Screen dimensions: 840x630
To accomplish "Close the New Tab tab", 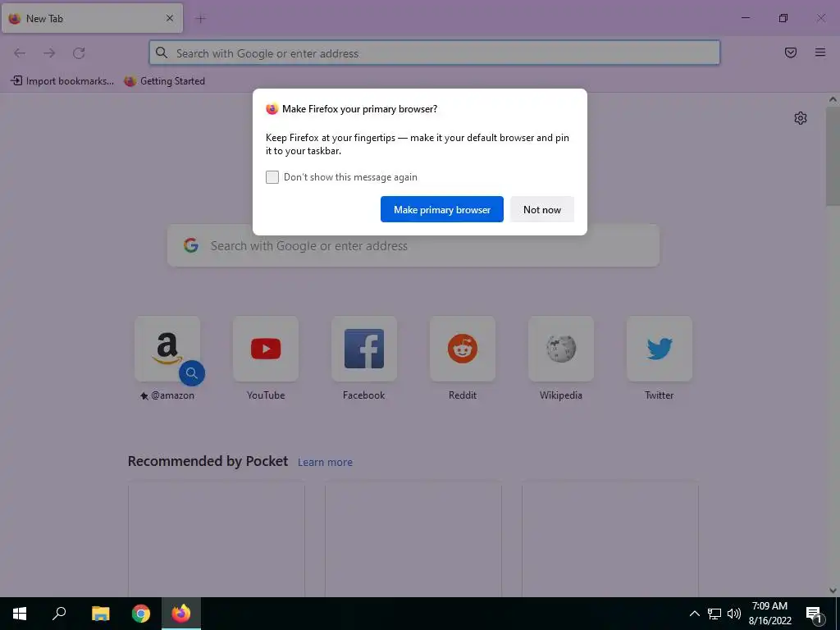I will 170,18.
